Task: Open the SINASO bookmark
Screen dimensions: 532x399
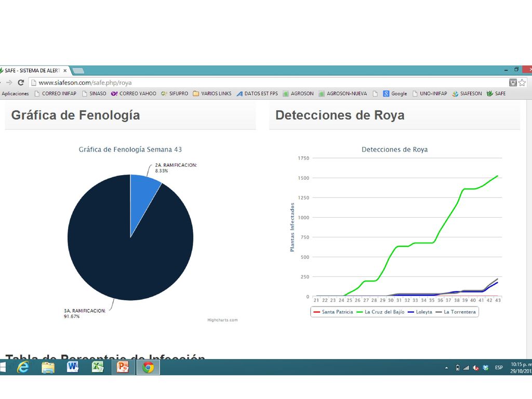Action: coord(94,94)
